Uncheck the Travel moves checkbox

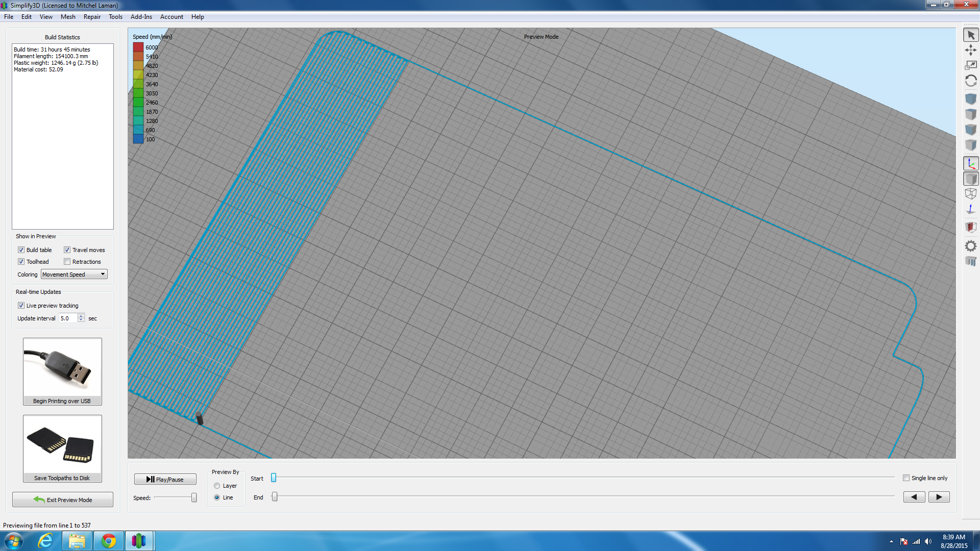click(x=67, y=250)
